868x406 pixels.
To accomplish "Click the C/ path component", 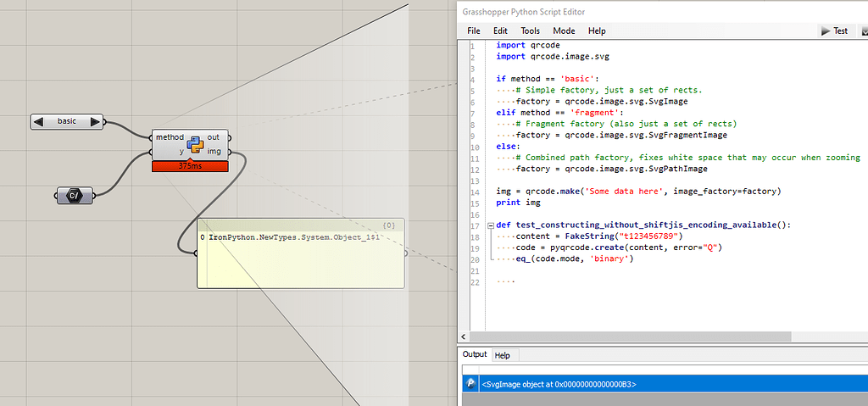I will tap(75, 195).
